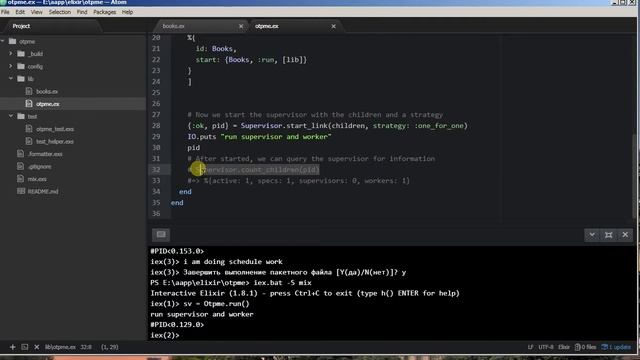Click the _build folder icon

coord(21,53)
